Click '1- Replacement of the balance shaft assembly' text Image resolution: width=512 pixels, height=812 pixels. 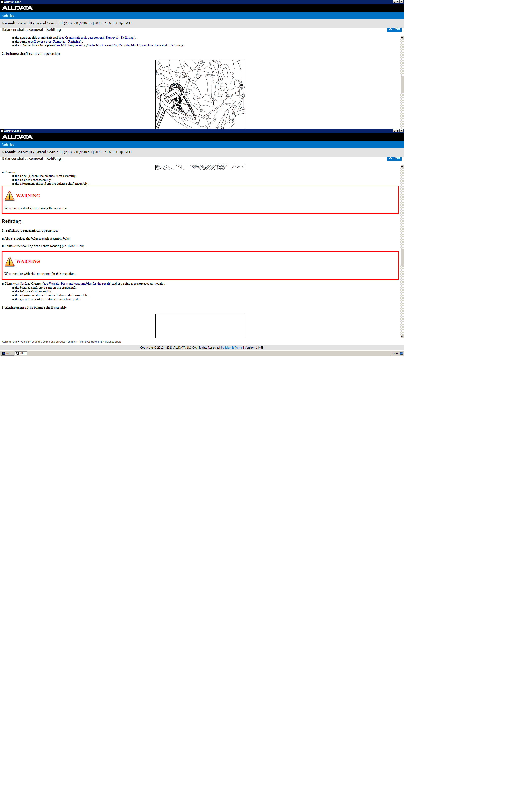point(34,308)
